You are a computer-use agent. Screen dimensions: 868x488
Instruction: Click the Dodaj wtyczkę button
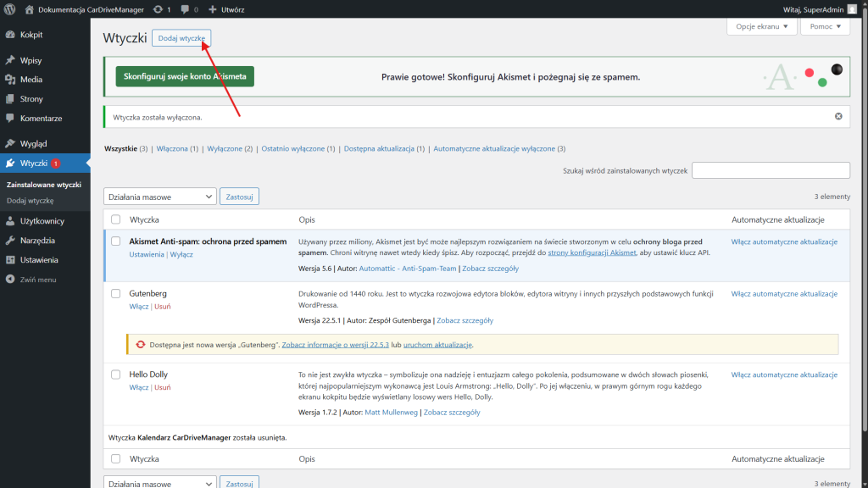(181, 38)
